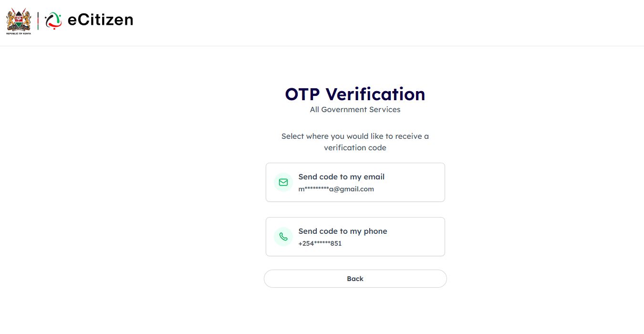The width and height of the screenshot is (644, 334).
Task: Click the vertical divider between header logos
Action: point(38,21)
